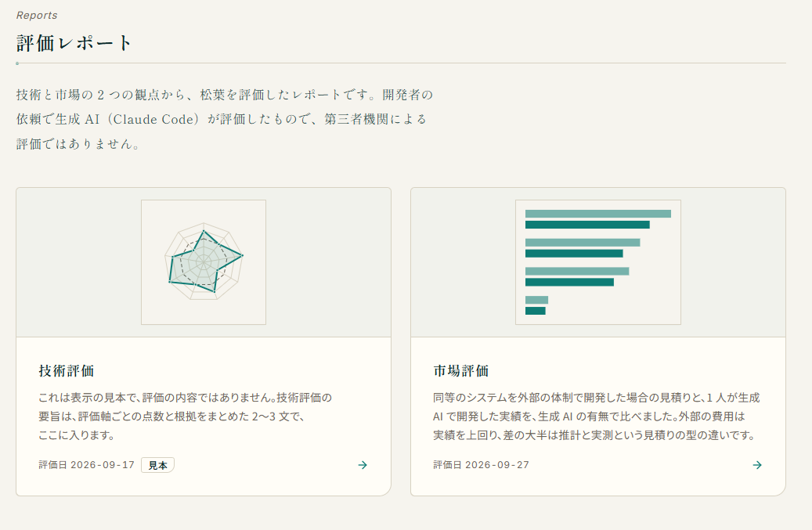Click the 見本 badge

157,465
